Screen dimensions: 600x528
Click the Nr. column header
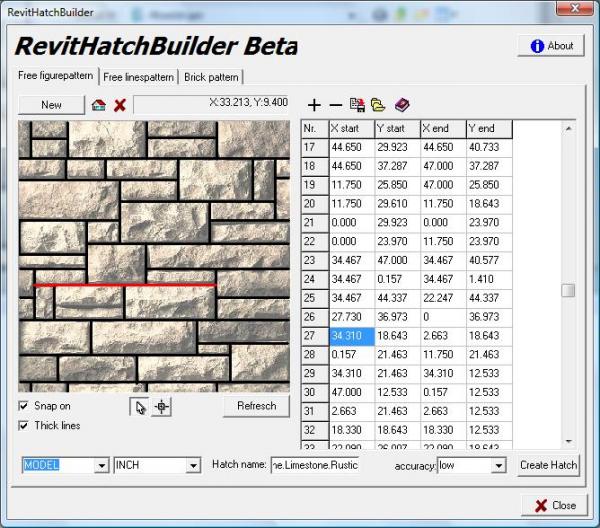(315, 129)
